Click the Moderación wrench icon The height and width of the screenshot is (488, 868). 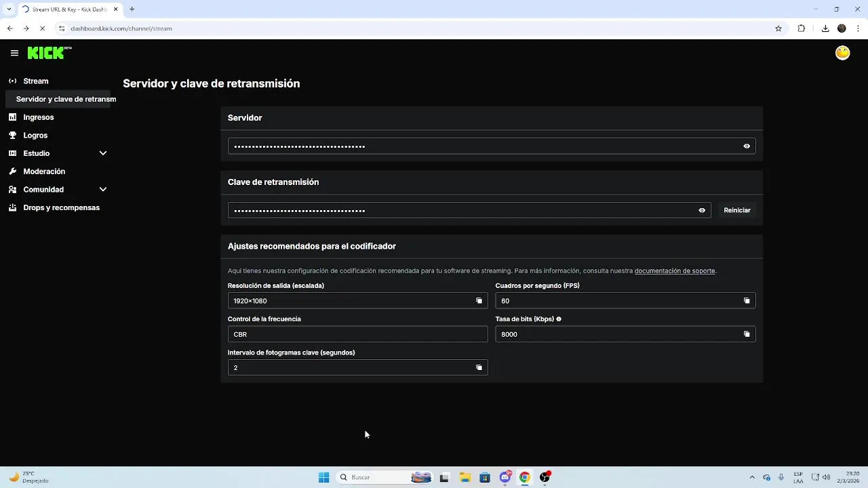(12, 171)
